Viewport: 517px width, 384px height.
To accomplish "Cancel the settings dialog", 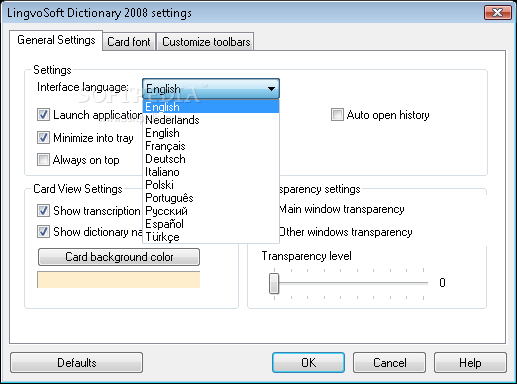I will point(389,363).
